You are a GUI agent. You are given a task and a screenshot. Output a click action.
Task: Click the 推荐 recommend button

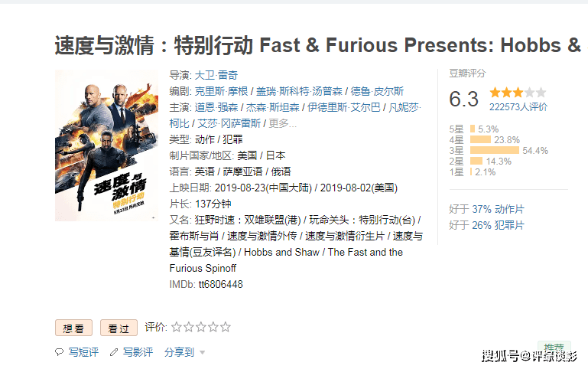click(552, 348)
